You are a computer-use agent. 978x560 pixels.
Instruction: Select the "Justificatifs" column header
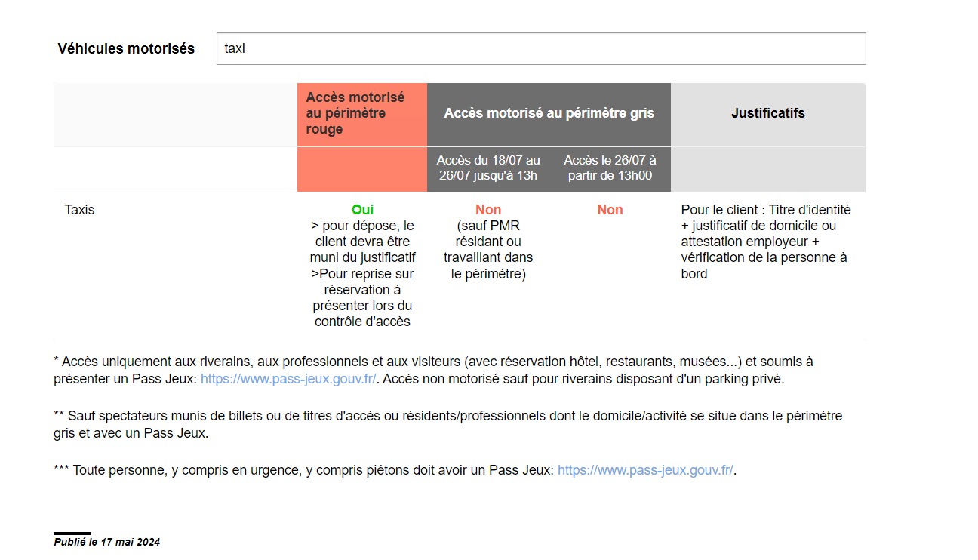767,113
